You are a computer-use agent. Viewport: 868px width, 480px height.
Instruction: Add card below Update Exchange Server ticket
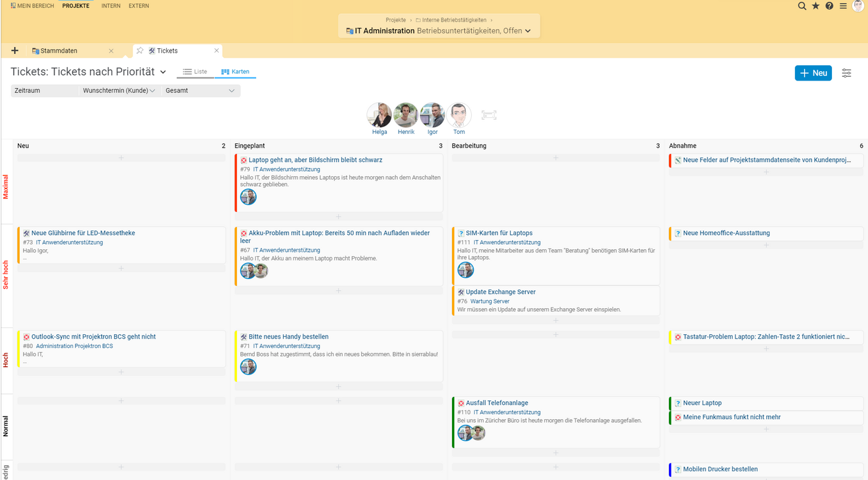pyautogui.click(x=556, y=321)
